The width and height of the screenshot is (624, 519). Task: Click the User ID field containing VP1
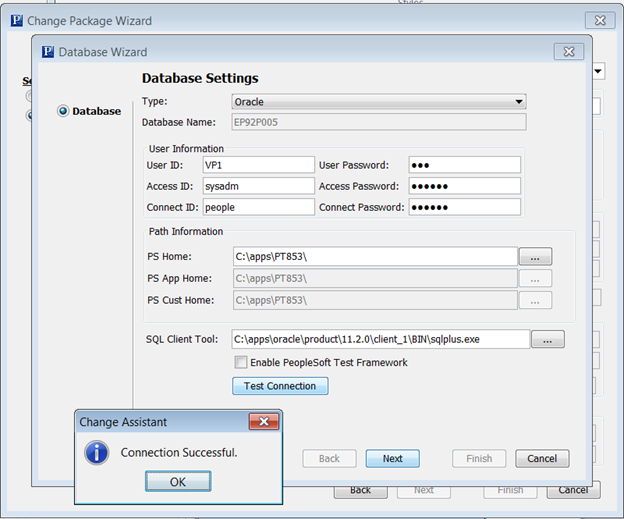pos(259,165)
